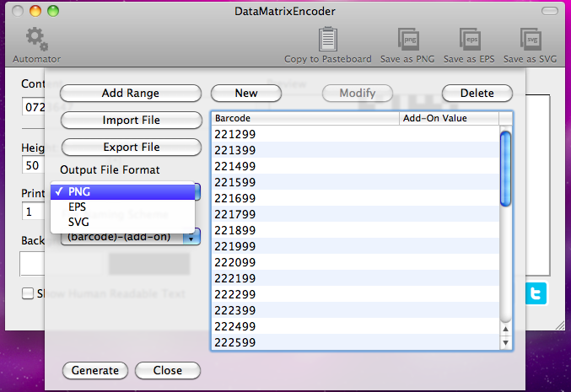The width and height of the screenshot is (571, 392).
Task: Click the Content field starting with 072
Action: (x=34, y=107)
